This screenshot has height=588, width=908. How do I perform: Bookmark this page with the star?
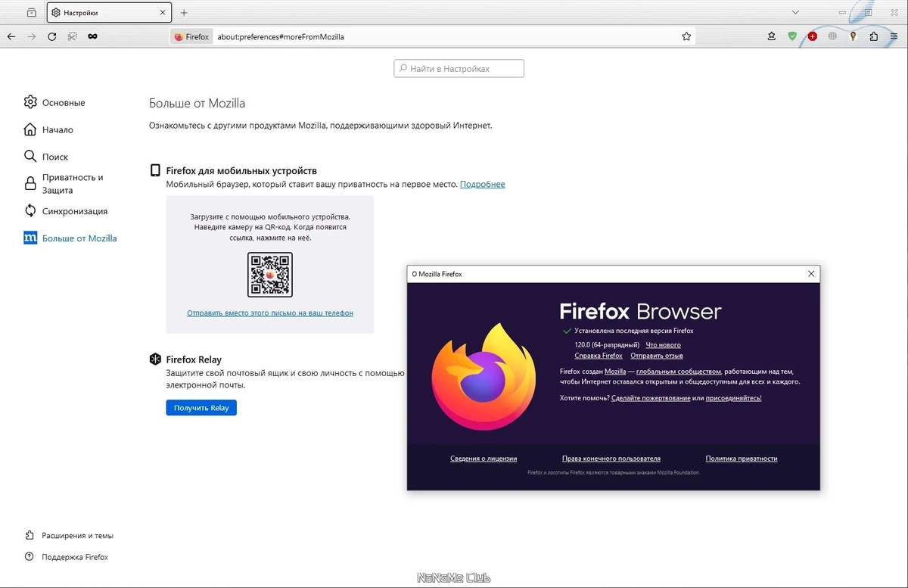tap(686, 36)
